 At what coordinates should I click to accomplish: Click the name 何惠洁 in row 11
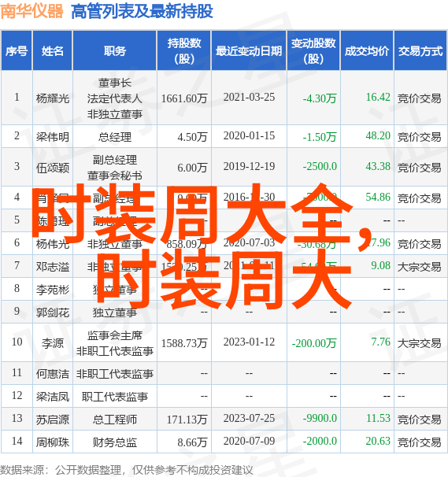(x=53, y=373)
